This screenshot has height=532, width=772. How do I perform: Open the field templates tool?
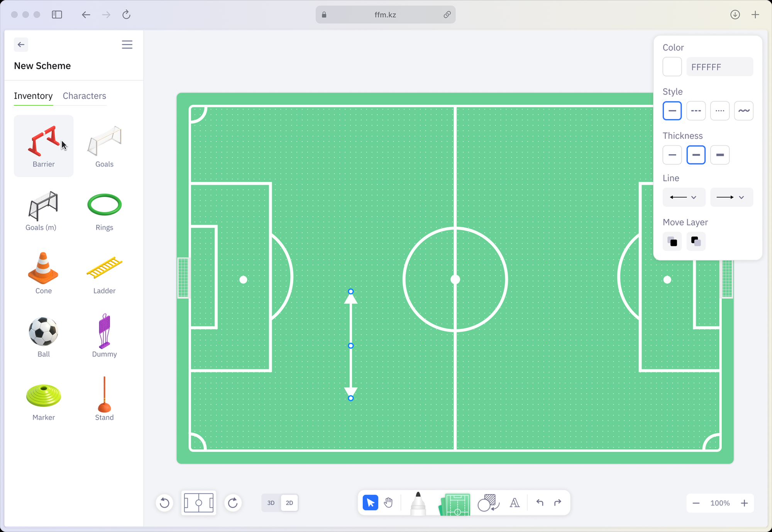point(455,504)
